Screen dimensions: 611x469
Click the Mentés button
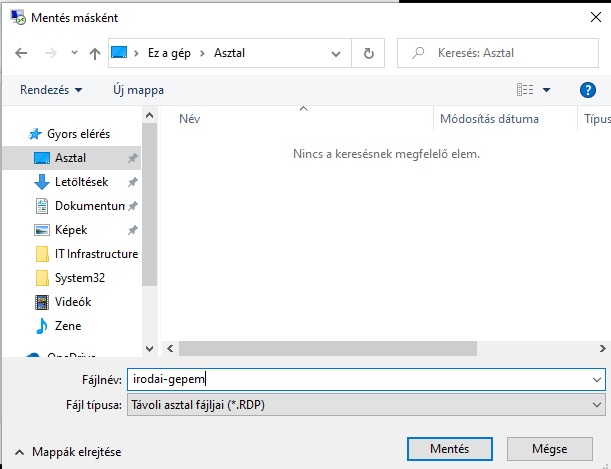coord(451,449)
